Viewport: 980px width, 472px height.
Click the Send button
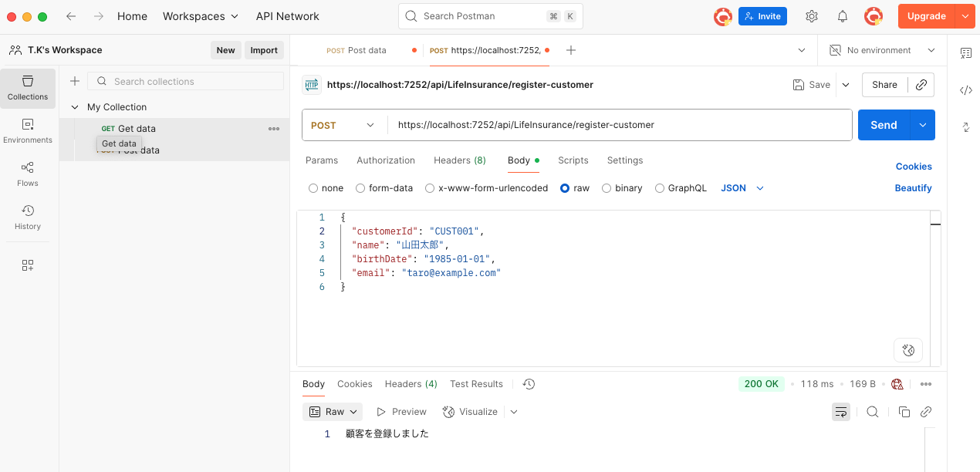pyautogui.click(x=884, y=125)
